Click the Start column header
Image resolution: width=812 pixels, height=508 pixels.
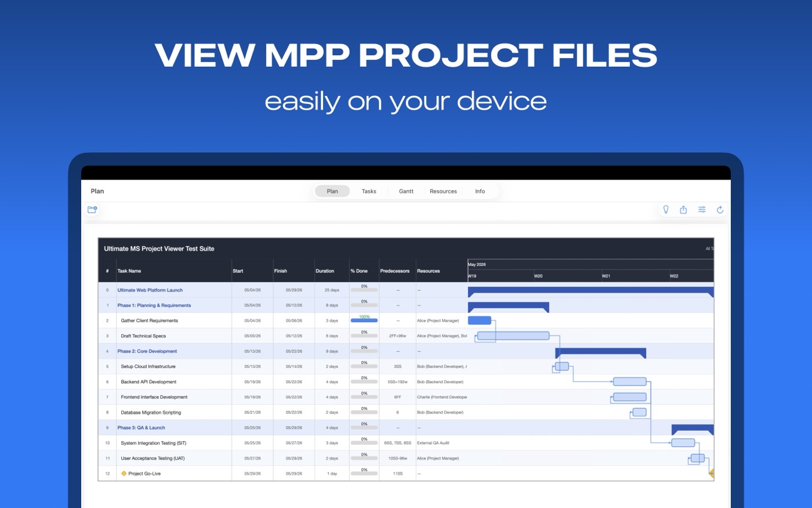pos(238,271)
